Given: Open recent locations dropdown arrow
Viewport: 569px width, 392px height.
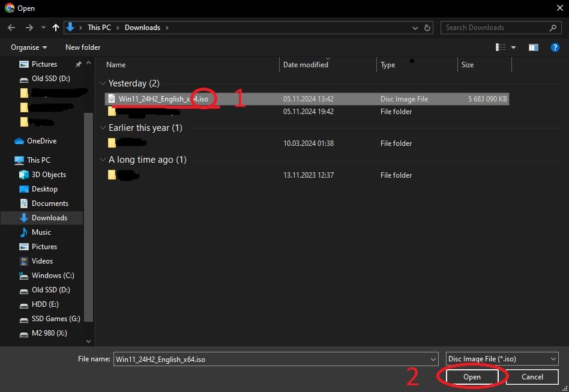Looking at the screenshot, I should click(x=43, y=28).
